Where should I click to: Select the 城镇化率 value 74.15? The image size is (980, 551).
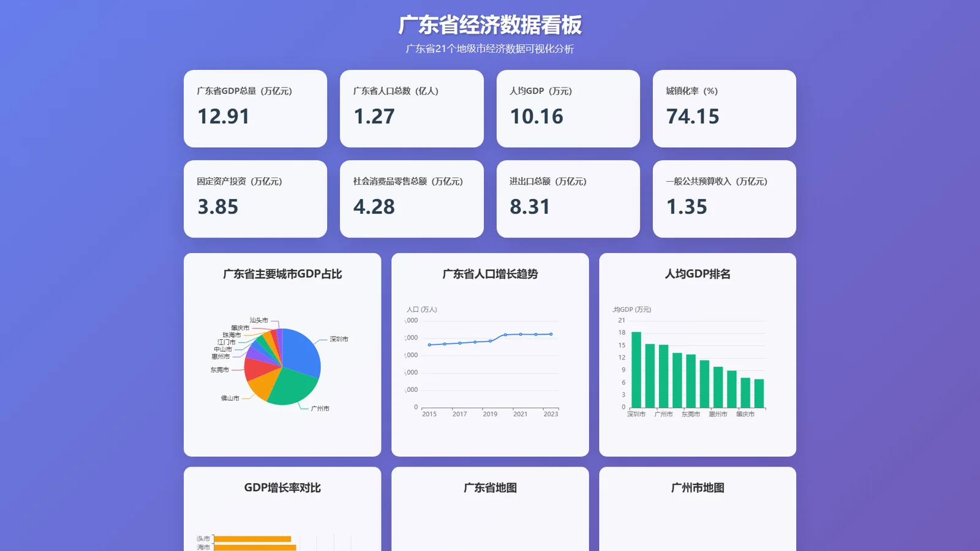click(693, 116)
